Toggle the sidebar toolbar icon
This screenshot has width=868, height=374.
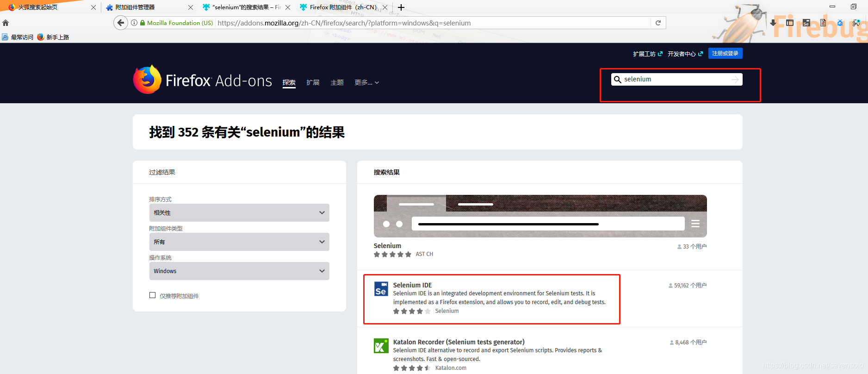789,23
